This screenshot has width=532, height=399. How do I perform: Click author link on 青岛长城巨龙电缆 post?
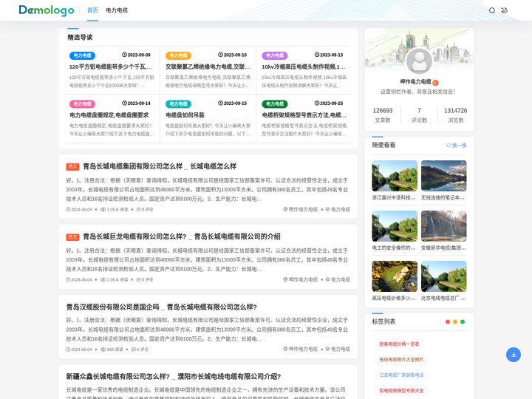click(301, 279)
